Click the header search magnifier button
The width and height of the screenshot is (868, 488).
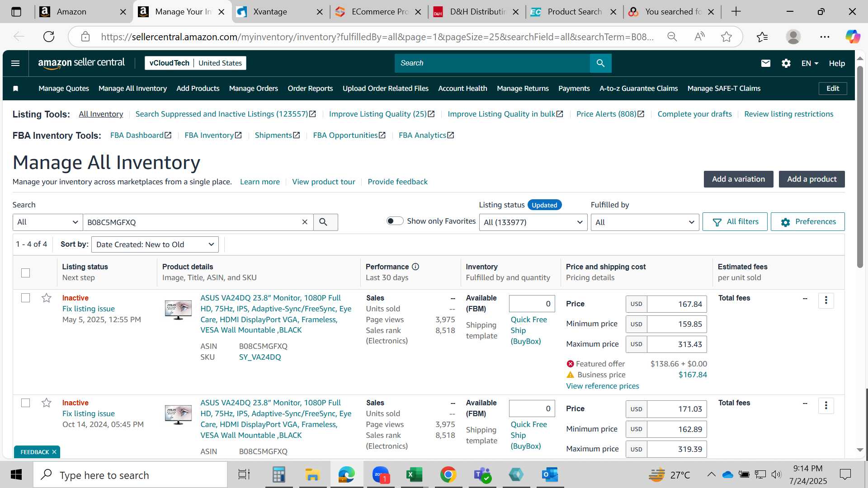pyautogui.click(x=600, y=63)
